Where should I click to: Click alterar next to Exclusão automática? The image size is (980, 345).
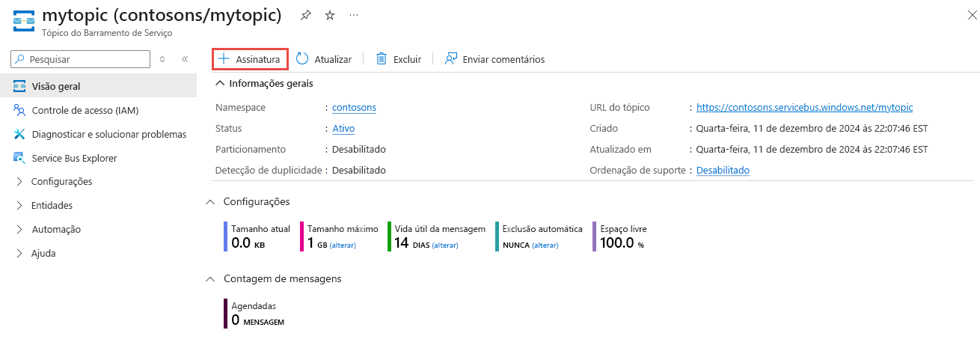pyautogui.click(x=545, y=245)
